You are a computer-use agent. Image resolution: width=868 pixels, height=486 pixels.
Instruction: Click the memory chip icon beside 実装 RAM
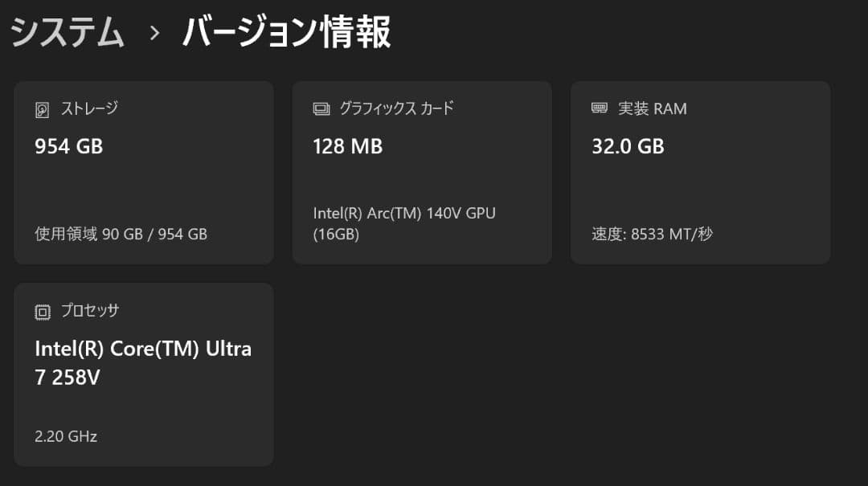599,108
